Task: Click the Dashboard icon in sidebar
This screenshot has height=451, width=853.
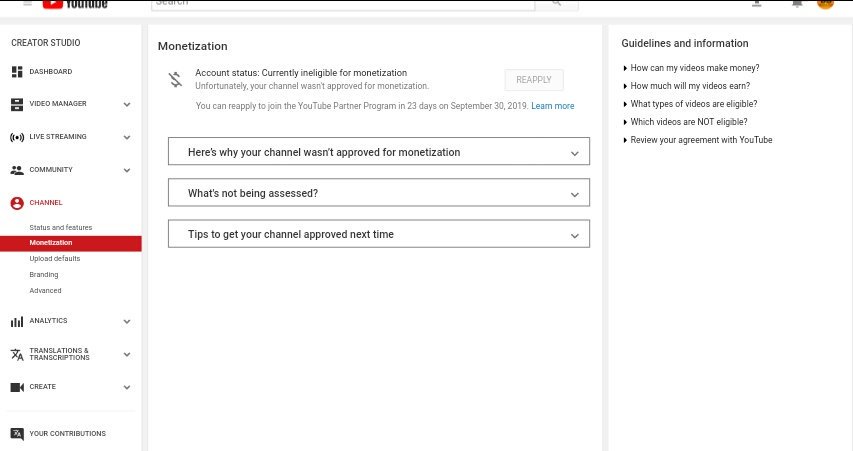Action: pos(17,72)
